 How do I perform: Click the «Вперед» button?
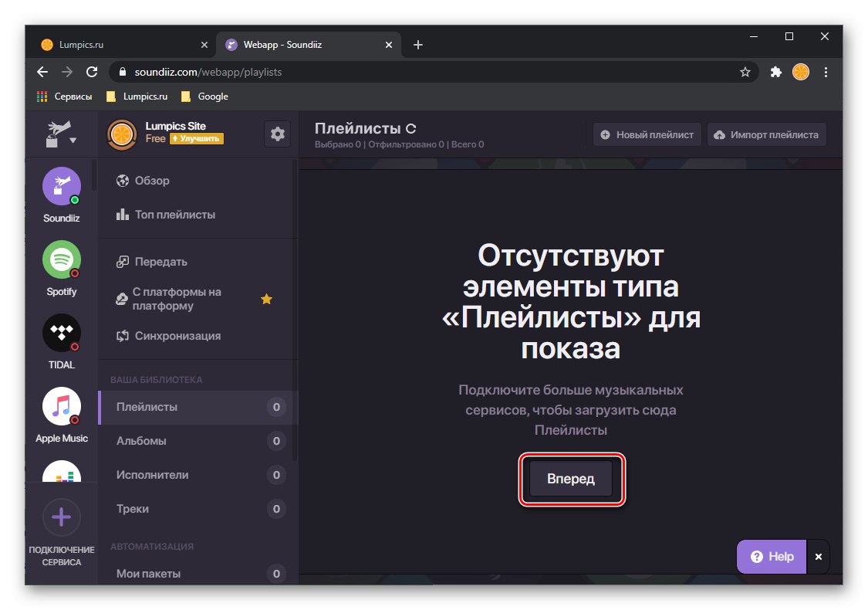(x=571, y=479)
